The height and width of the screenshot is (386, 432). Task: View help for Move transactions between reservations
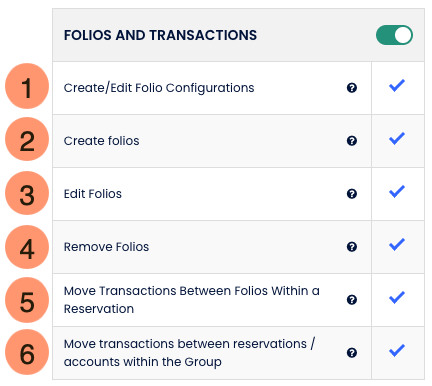click(x=352, y=353)
